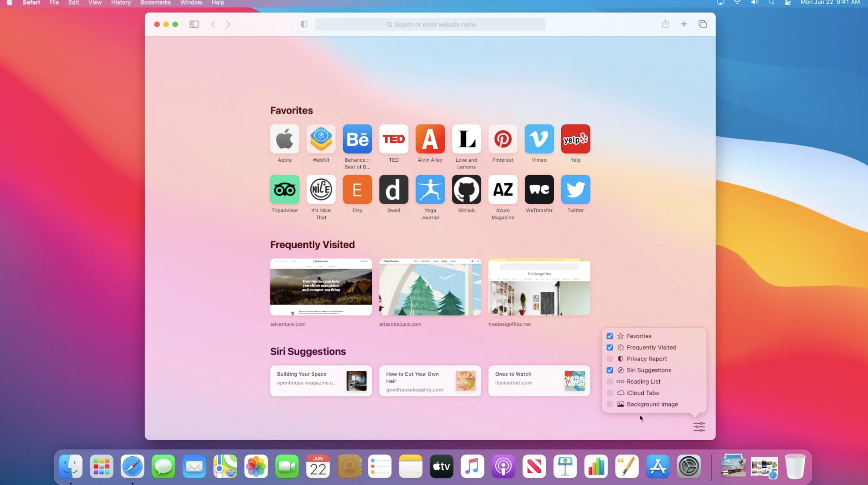Enable the iCloud Tabs checkbox
Screen dimensions: 868x485
click(610, 393)
